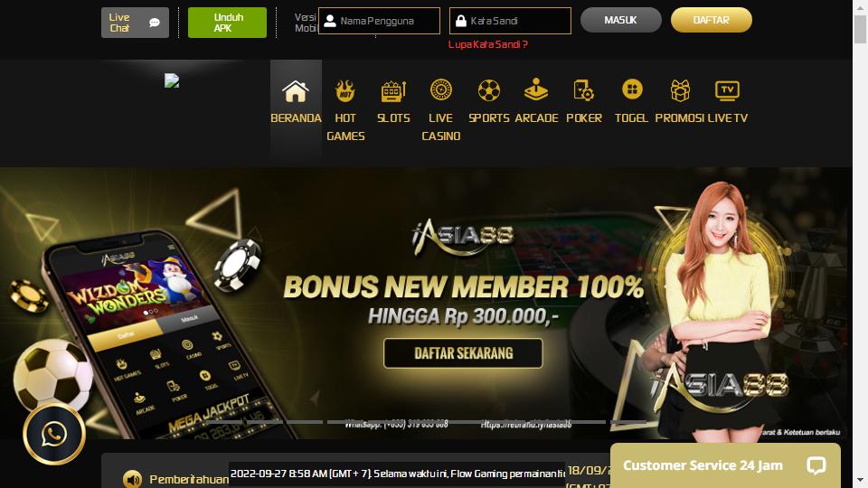Click the floating WhatsApp contact icon

click(x=53, y=434)
